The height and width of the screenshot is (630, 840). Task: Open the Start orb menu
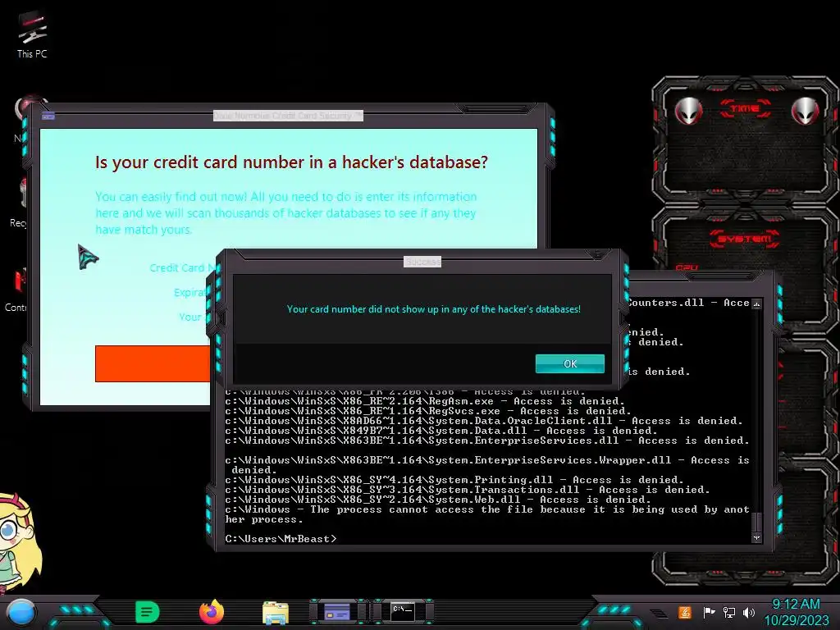21,612
